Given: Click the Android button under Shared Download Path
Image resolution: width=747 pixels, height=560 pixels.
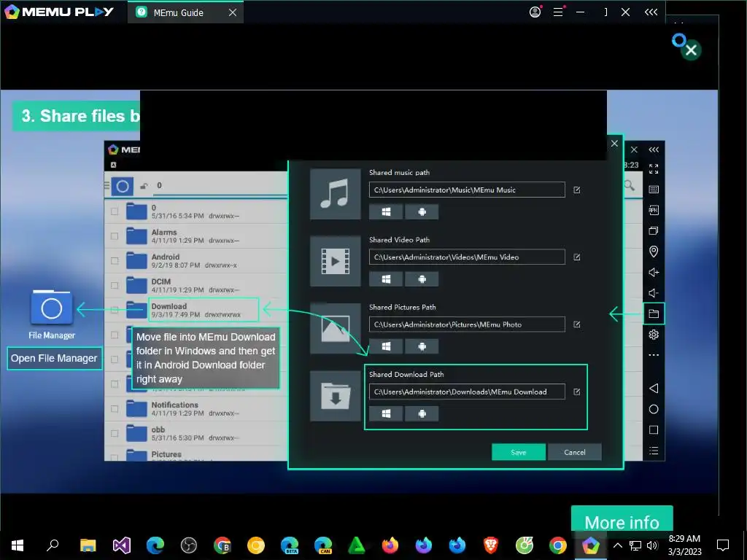Looking at the screenshot, I should (x=422, y=414).
